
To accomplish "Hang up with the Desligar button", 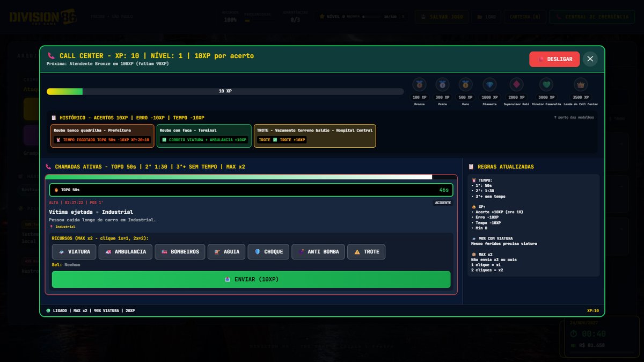I will point(554,59).
